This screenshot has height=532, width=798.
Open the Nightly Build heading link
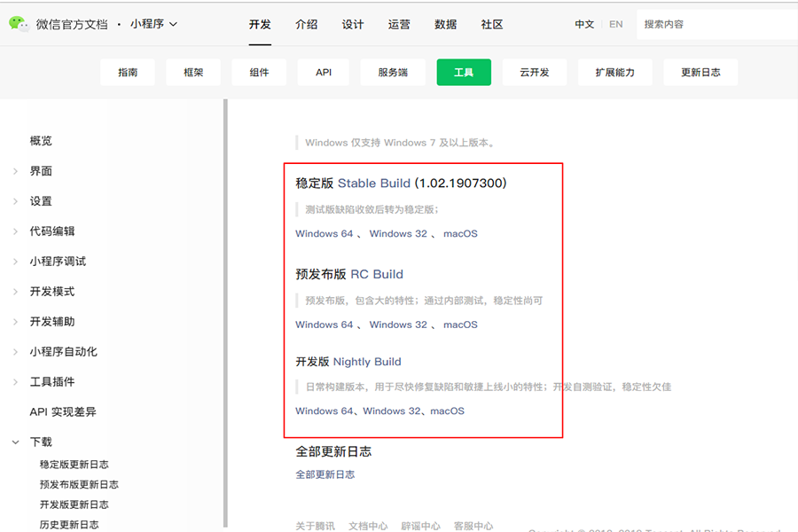(x=367, y=362)
